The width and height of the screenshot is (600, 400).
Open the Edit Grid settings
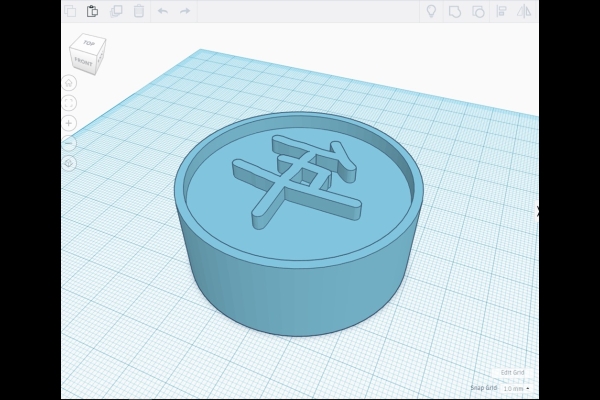click(512, 372)
